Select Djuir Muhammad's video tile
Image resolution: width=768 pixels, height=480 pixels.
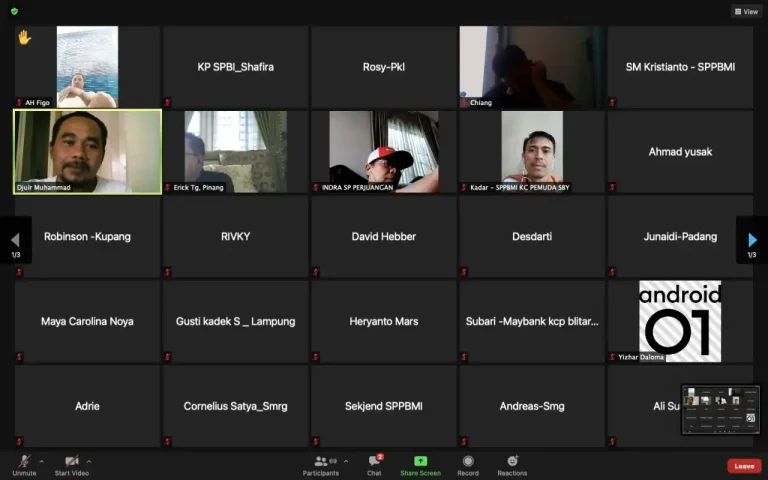pos(87,151)
